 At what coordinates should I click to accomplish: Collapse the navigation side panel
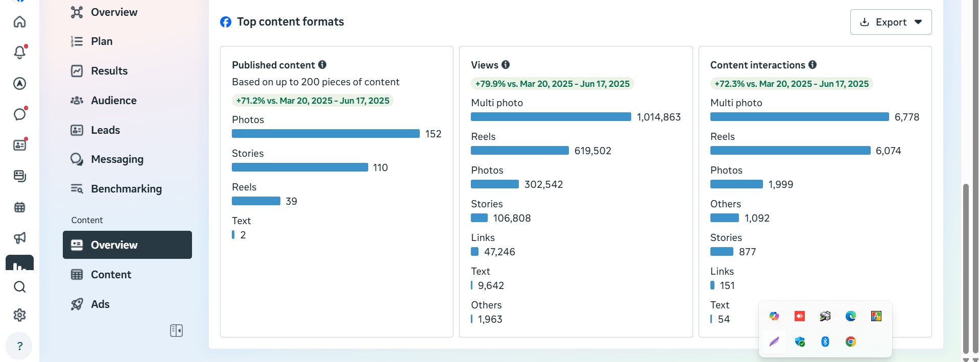click(x=176, y=331)
